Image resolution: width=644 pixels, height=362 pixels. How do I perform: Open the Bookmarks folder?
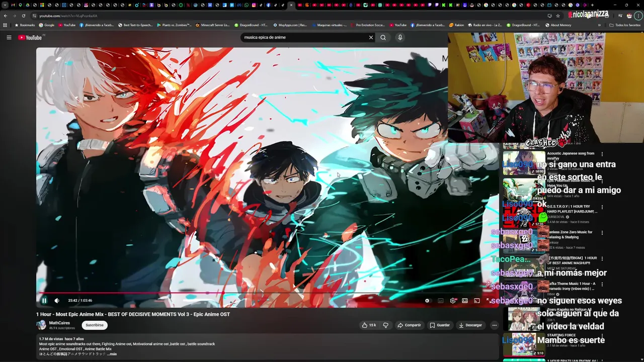click(x=25, y=25)
